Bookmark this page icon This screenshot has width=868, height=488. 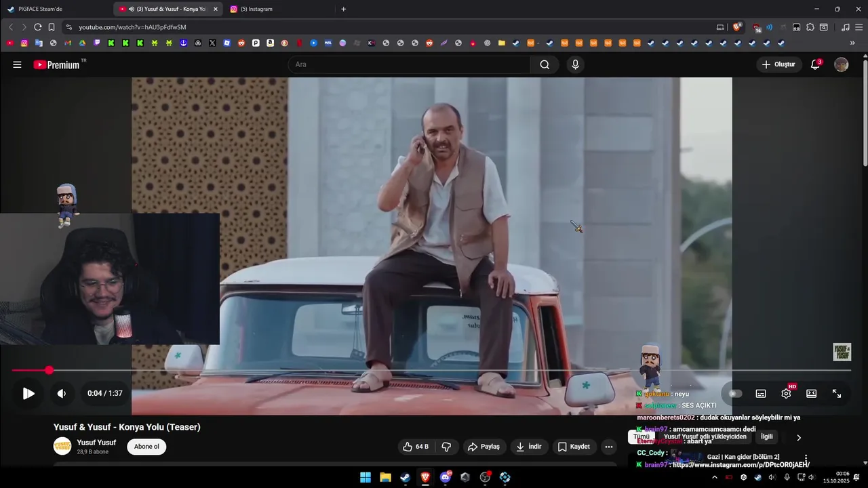pyautogui.click(x=52, y=27)
